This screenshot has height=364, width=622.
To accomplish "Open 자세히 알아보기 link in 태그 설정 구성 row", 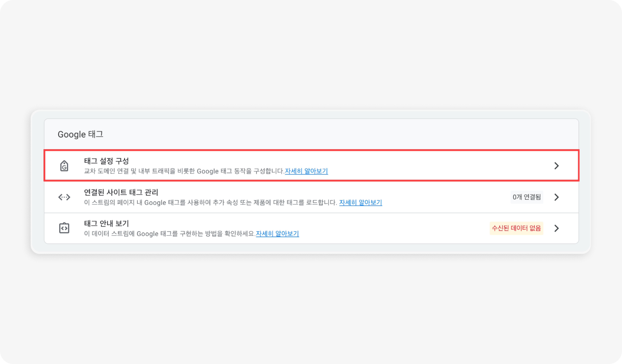I will point(306,171).
